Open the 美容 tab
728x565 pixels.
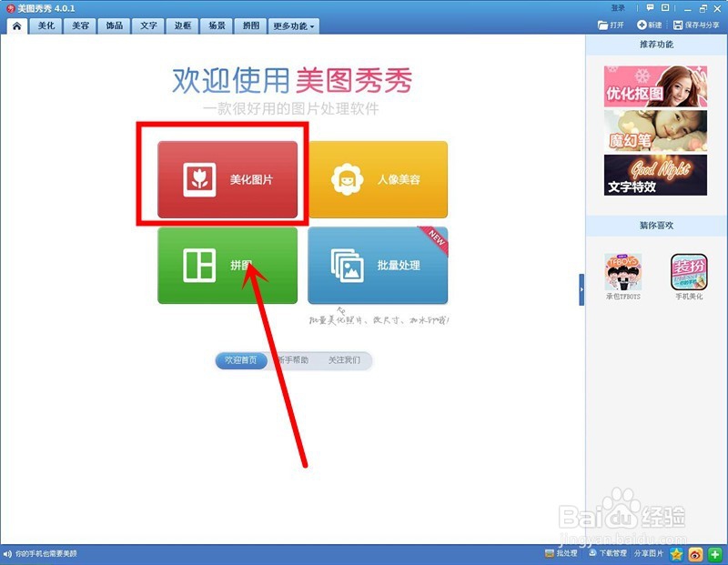[x=80, y=26]
